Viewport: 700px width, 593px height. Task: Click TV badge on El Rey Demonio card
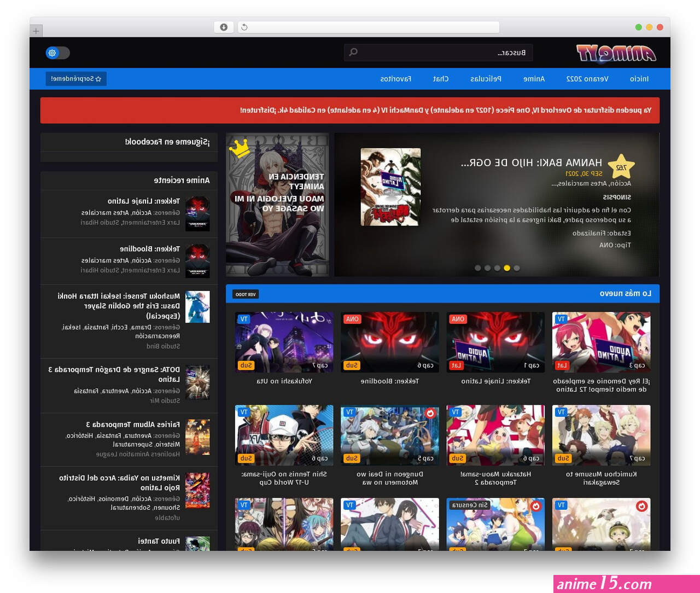point(561,319)
